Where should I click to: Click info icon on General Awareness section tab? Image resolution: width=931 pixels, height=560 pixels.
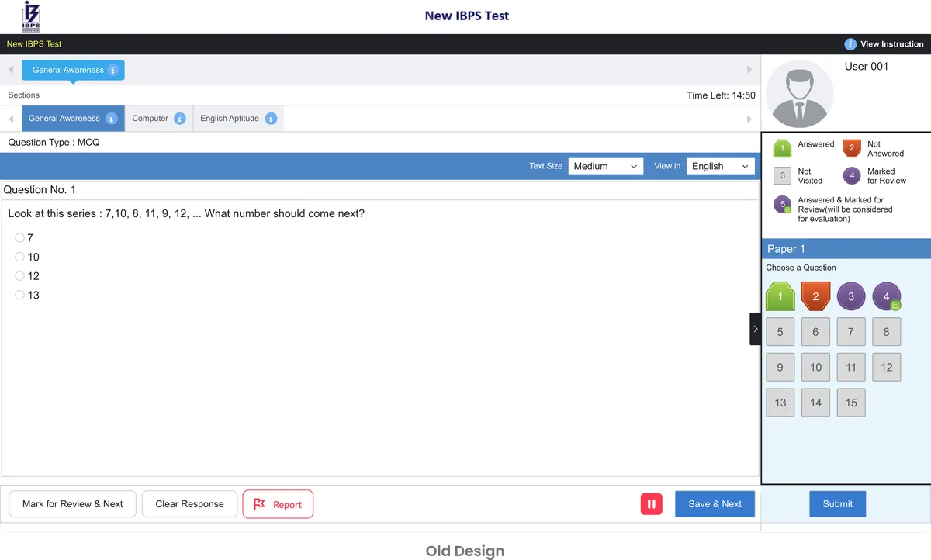pyautogui.click(x=112, y=119)
